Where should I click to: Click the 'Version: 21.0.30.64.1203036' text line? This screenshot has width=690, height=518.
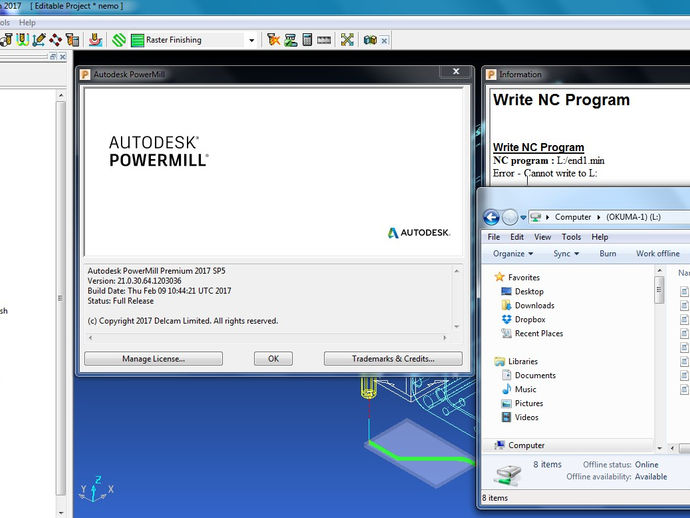134,281
